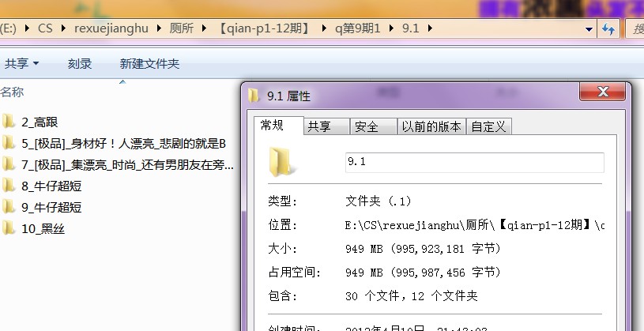Viewport: 644px width, 331px height.
Task: Click the 2_高跟 folder icon
Action: (x=9, y=122)
